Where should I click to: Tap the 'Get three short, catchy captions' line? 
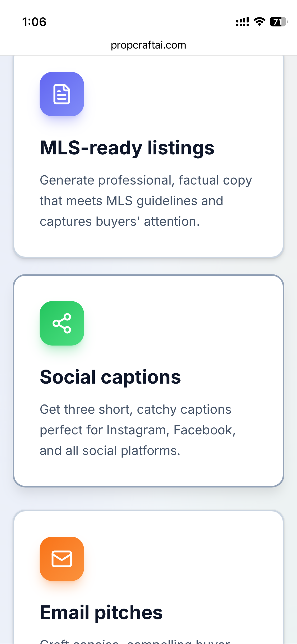pyautogui.click(x=135, y=410)
